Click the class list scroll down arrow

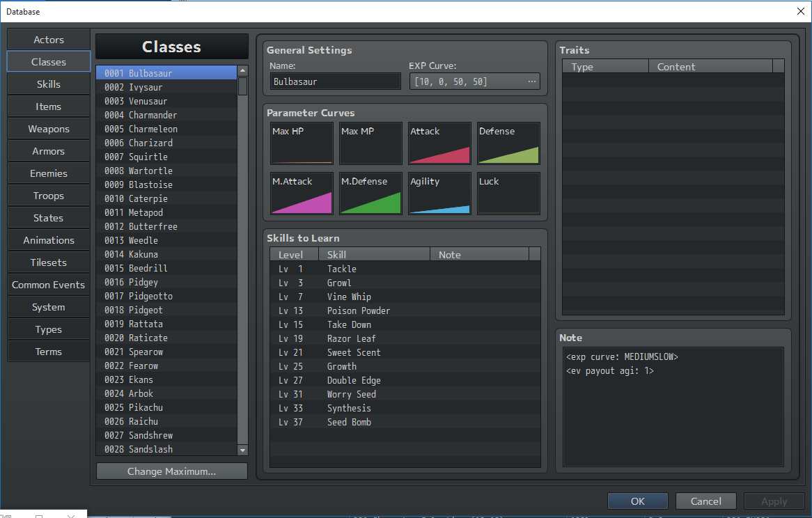(x=242, y=450)
